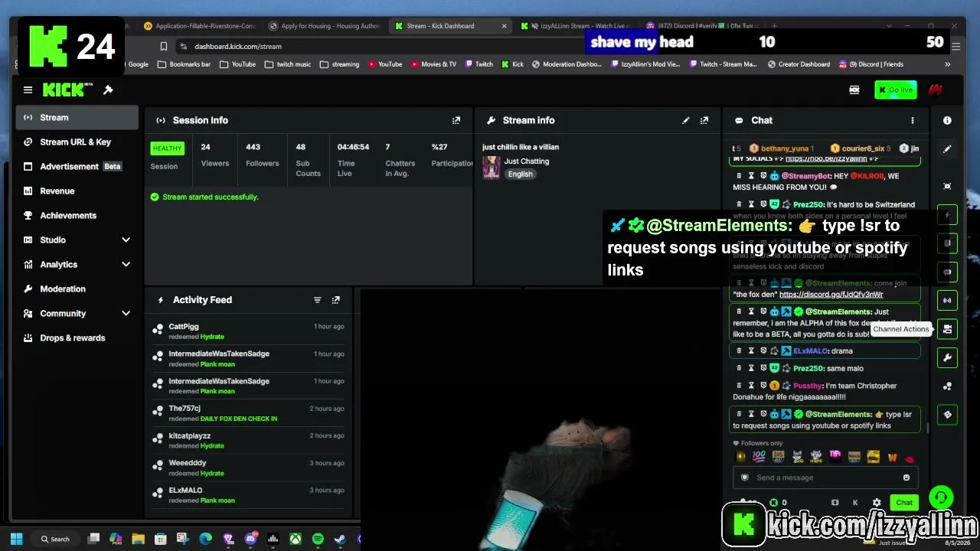
Task: Open the Creator Dashboard bookmark
Action: pyautogui.click(x=799, y=64)
